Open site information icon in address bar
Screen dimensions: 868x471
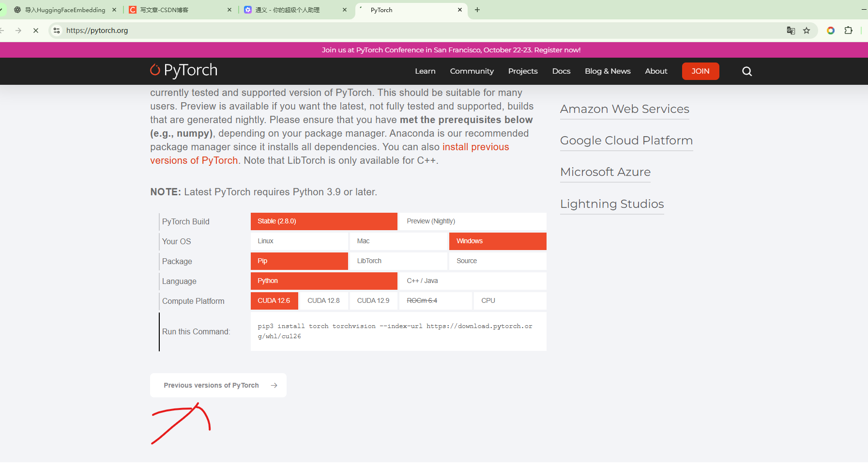click(57, 31)
